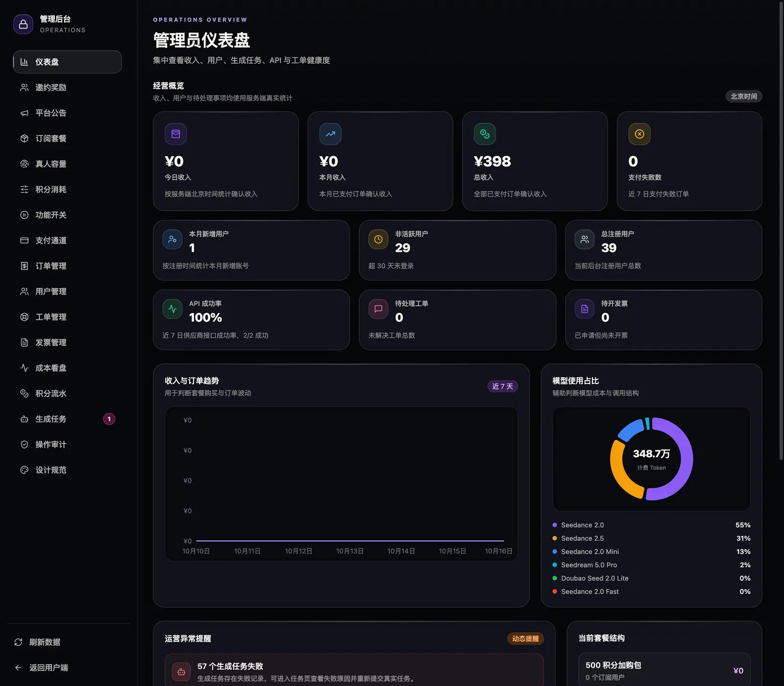Open the 57 个生成任务失败 alert
The height and width of the screenshot is (686, 784).
(354, 670)
